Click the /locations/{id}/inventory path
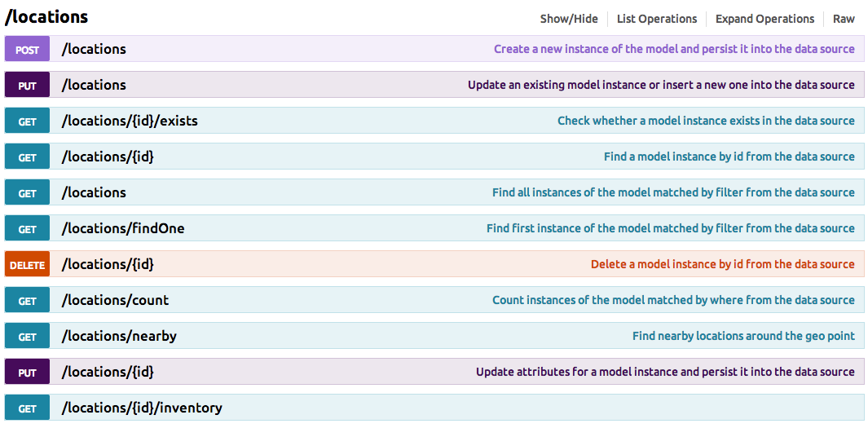The width and height of the screenshot is (868, 428). [x=142, y=408]
